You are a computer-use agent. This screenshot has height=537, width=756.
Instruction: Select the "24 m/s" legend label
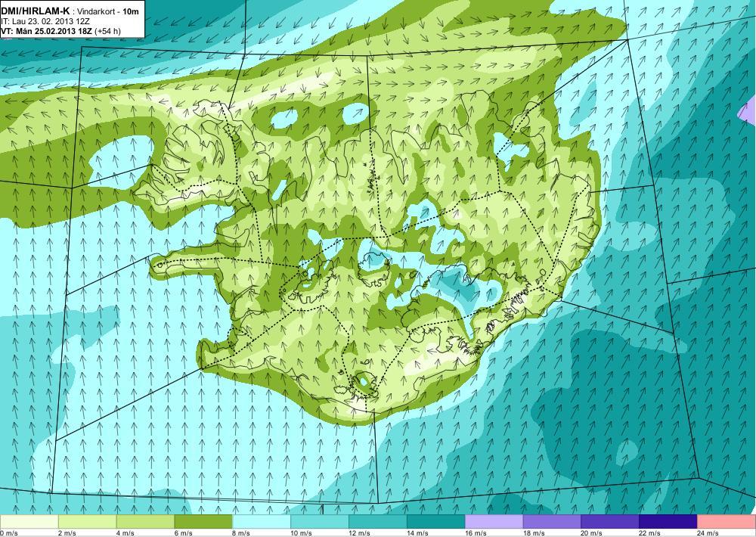[x=708, y=533]
